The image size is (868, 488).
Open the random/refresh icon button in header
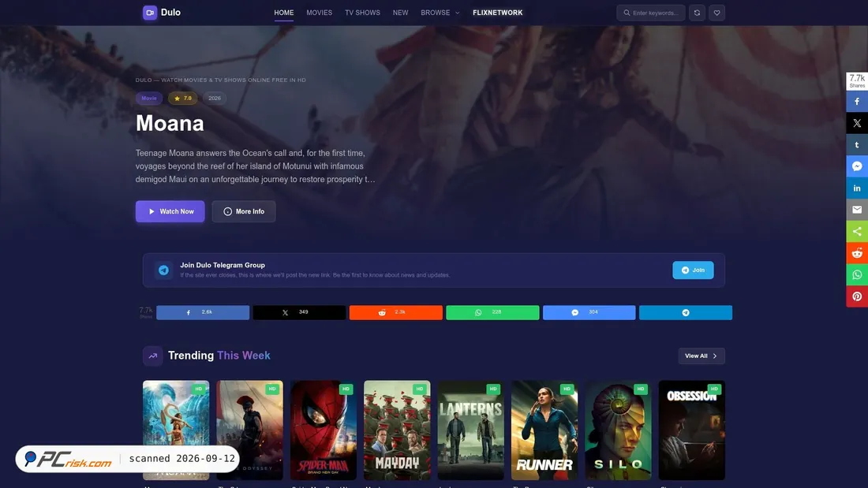pos(697,13)
